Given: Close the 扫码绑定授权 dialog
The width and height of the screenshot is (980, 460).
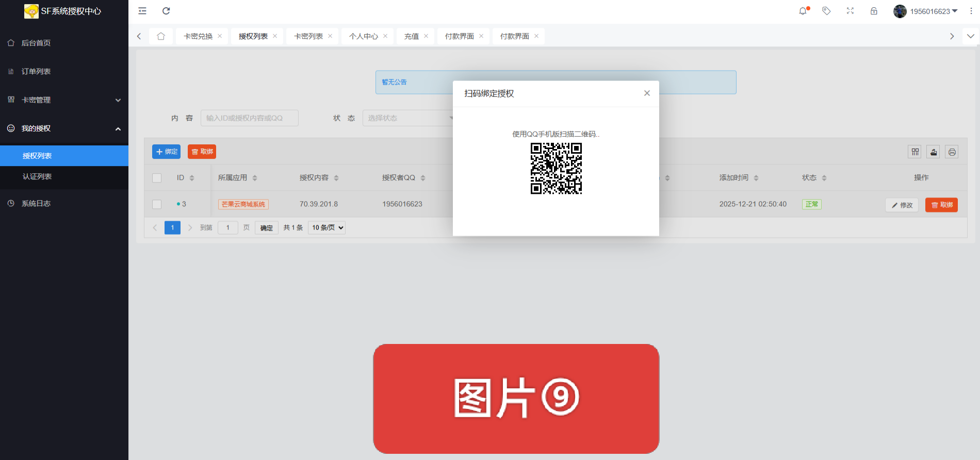Looking at the screenshot, I should tap(647, 93).
